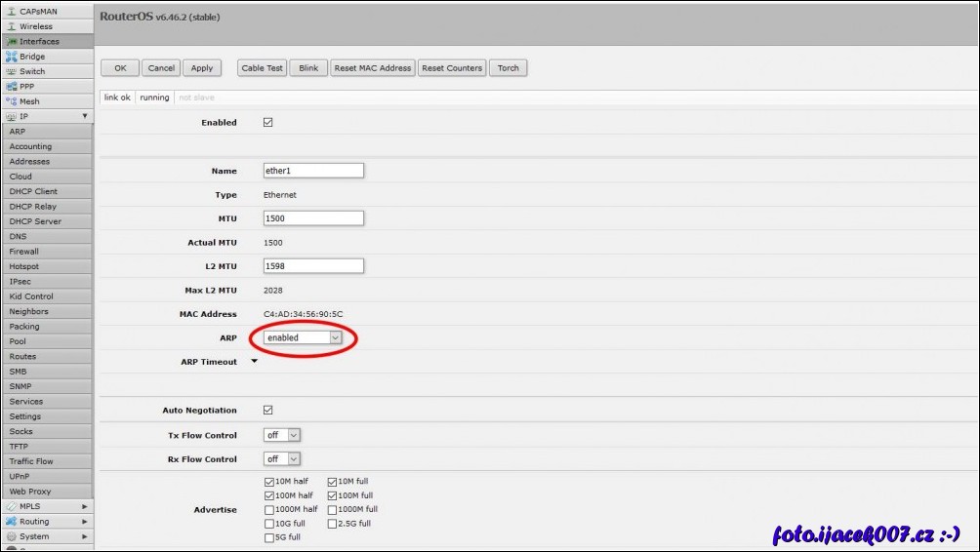Select the Switch icon in sidebar

click(12, 71)
